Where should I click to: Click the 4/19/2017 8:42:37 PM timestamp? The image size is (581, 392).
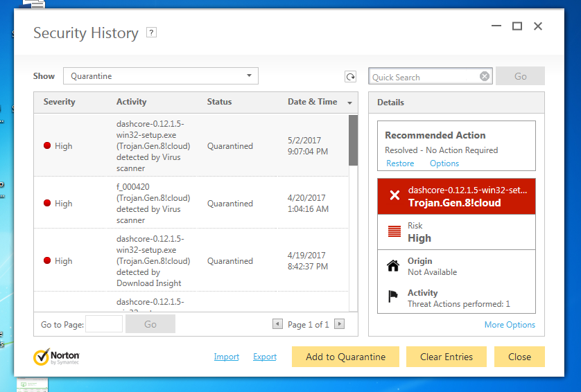click(x=308, y=260)
